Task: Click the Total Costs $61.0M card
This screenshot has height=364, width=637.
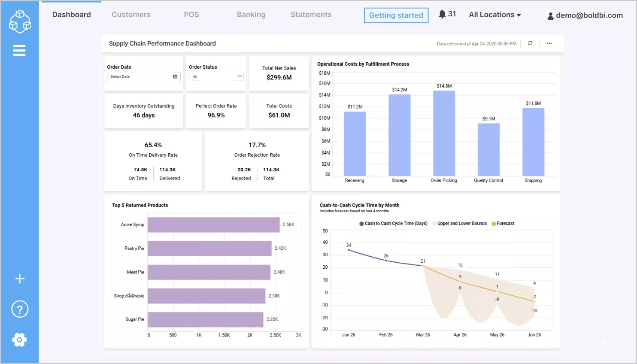Action: pyautogui.click(x=279, y=111)
